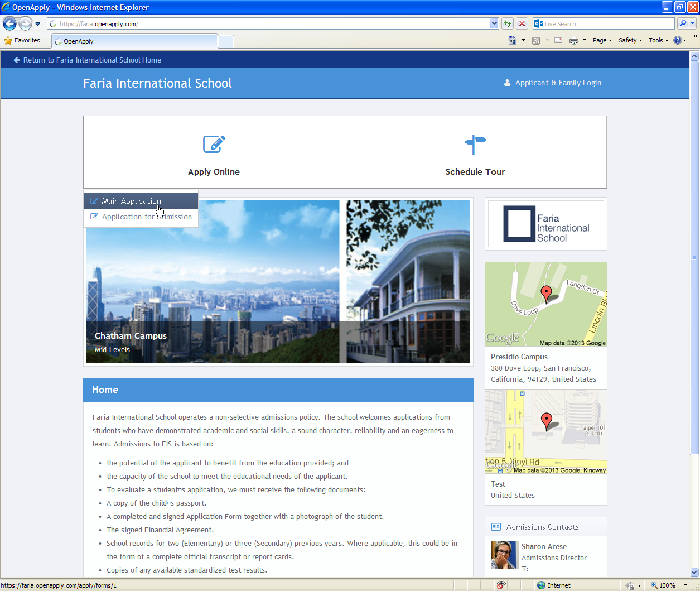700x591 pixels.
Task: Choose Application for Admission menu entry
Action: [141, 217]
